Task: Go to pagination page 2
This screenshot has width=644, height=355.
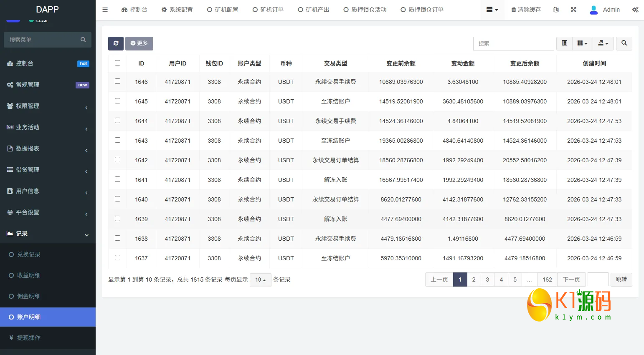Action: (x=474, y=279)
